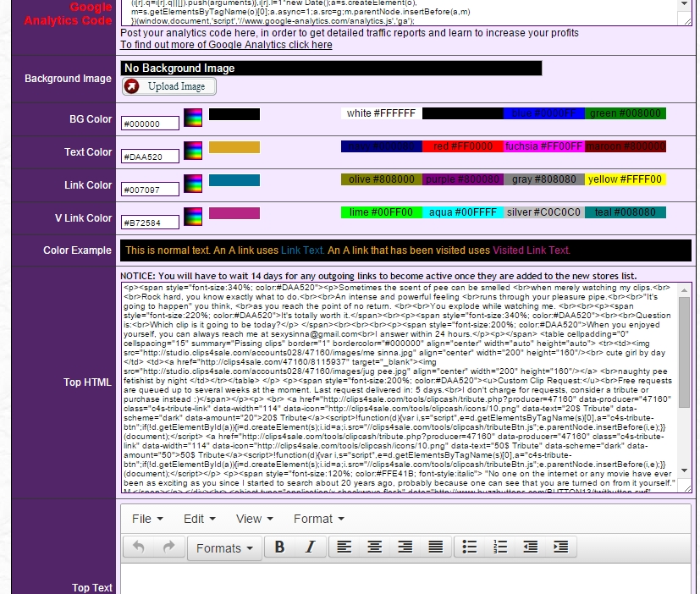
Task: Open Google Analytics click here link
Action: pos(226,45)
